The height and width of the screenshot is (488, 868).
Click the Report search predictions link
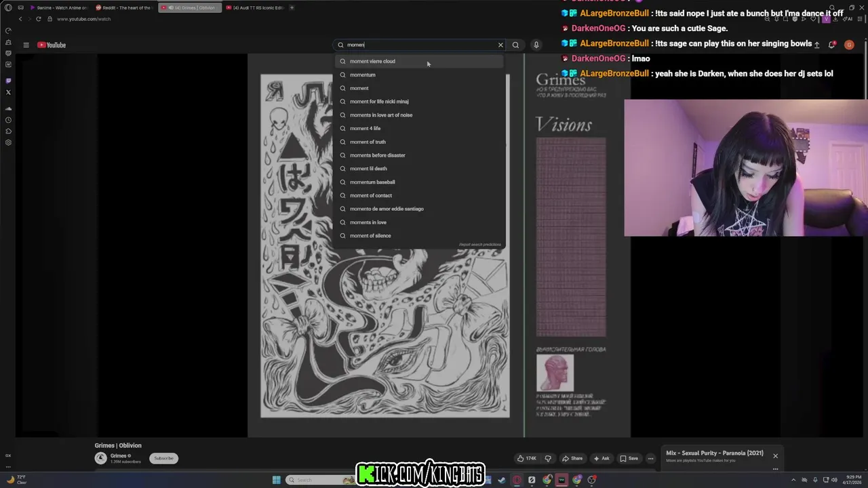coord(479,245)
